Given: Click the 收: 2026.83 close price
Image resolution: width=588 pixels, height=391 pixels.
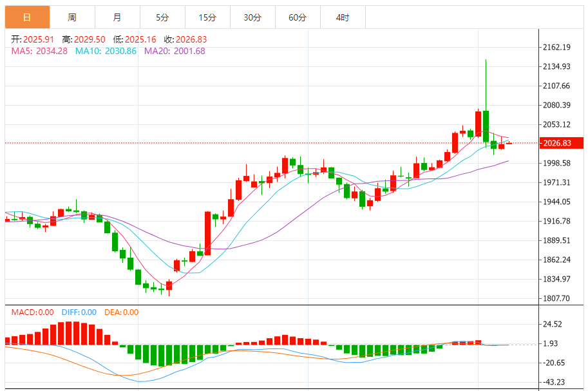Looking at the screenshot, I should 185,39.
